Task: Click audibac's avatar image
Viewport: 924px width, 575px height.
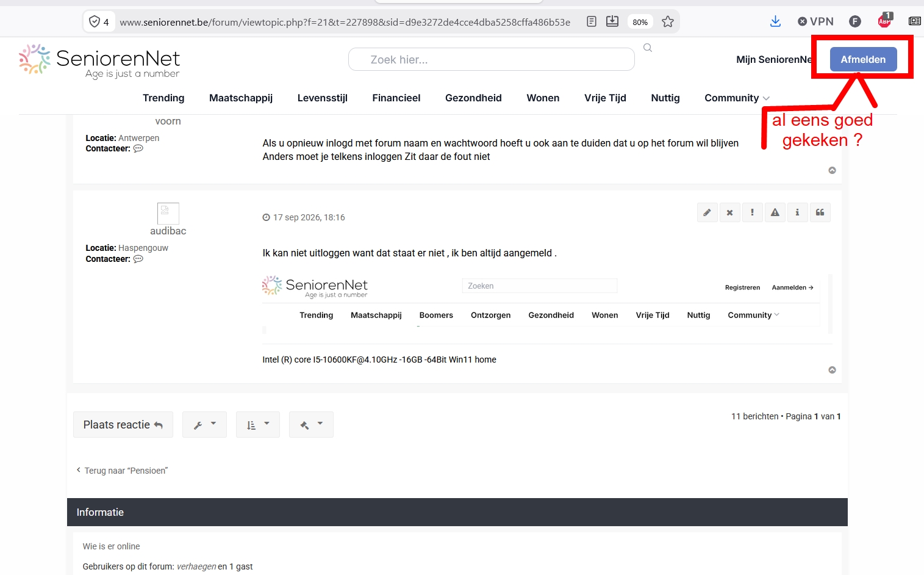Action: coord(168,213)
